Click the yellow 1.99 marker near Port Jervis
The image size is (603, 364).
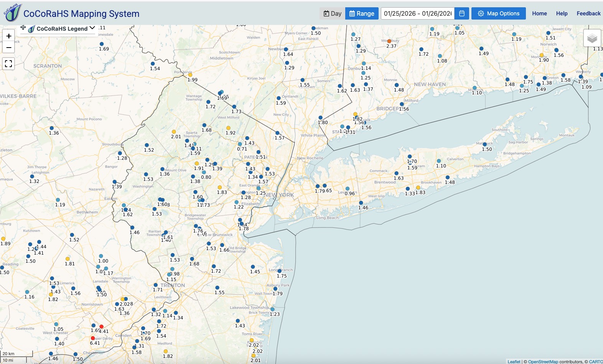pos(190,75)
